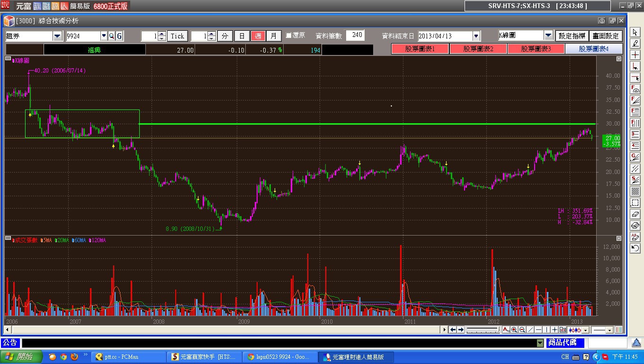The height and width of the screenshot is (364, 644).
Task: Open the Chrome taskbar window lapis0523 9924
Action: 279,357
